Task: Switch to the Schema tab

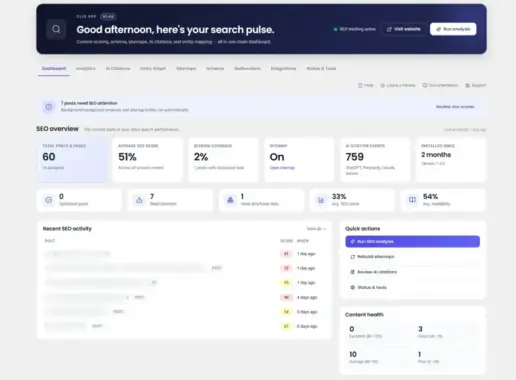Action: (215, 69)
